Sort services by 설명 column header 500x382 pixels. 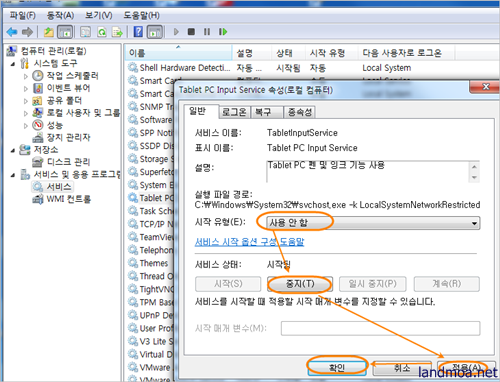pyautogui.click(x=252, y=53)
